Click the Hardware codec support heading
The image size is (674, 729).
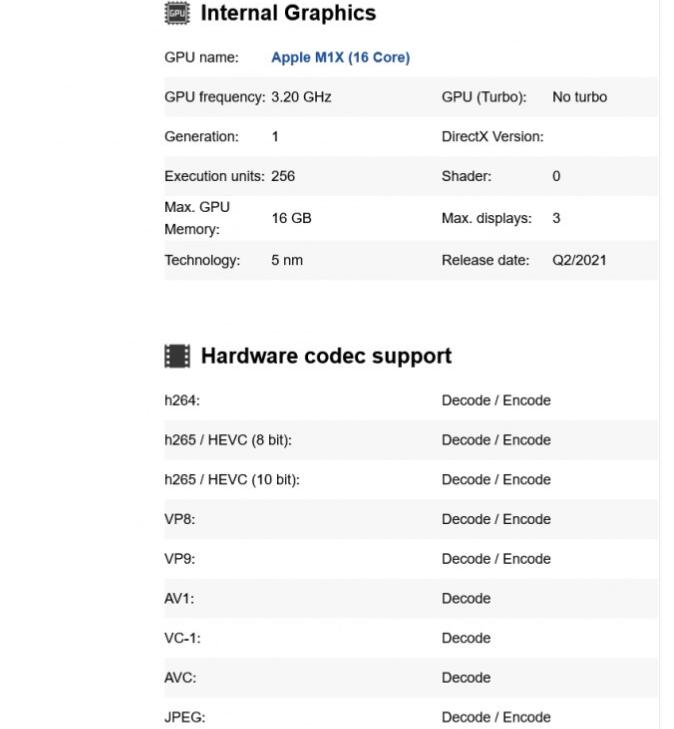coord(326,356)
